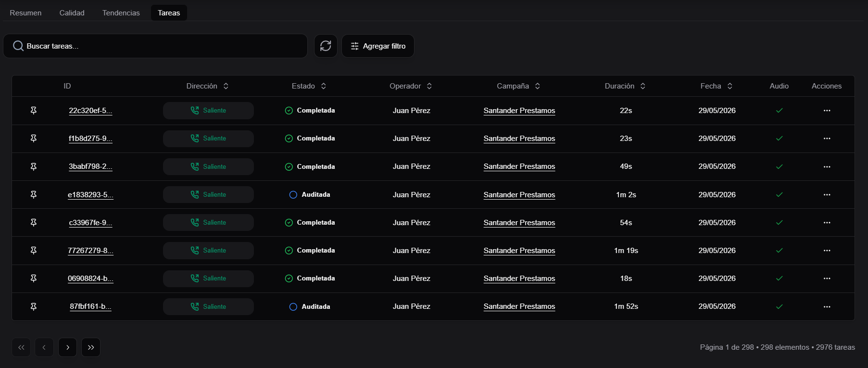The height and width of the screenshot is (368, 868).
Task: Open task ID link 77267279-8
Action: click(90, 251)
